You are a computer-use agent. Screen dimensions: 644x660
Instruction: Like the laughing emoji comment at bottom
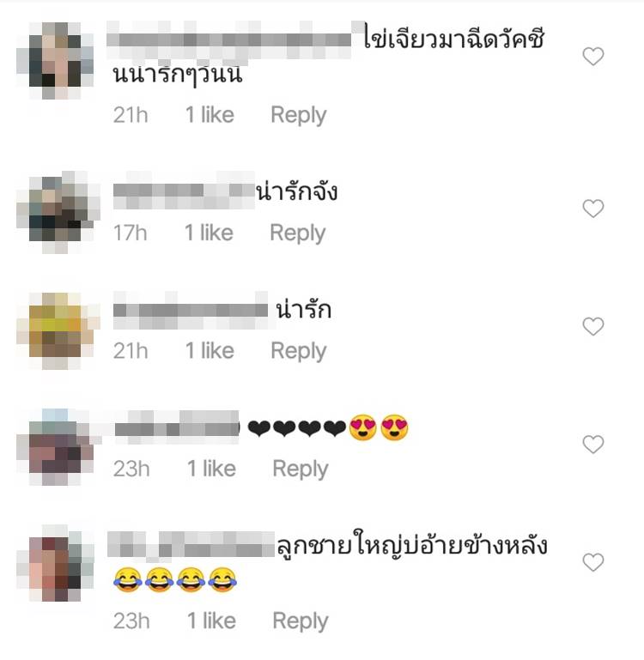(593, 562)
